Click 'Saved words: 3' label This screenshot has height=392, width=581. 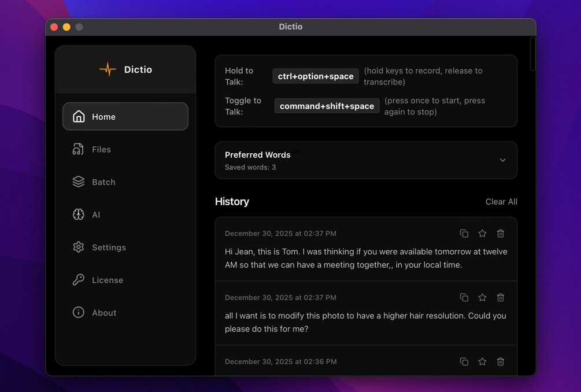tap(250, 167)
